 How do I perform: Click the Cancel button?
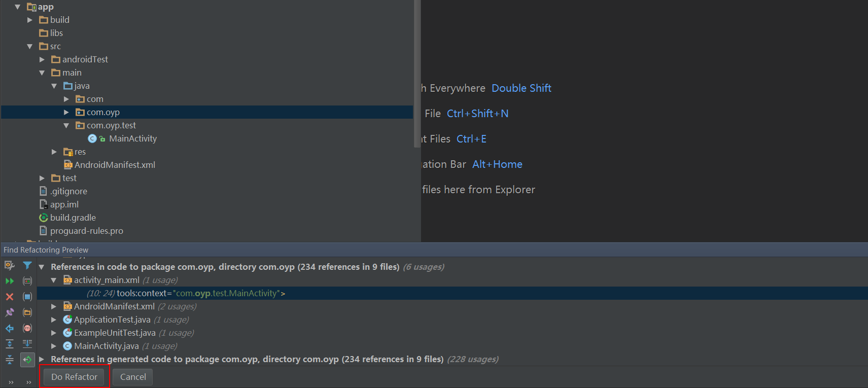pos(133,377)
